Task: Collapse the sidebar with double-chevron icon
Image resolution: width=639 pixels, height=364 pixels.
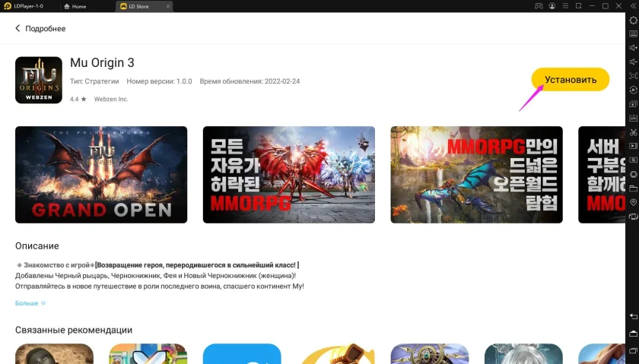Action: pyautogui.click(x=633, y=6)
